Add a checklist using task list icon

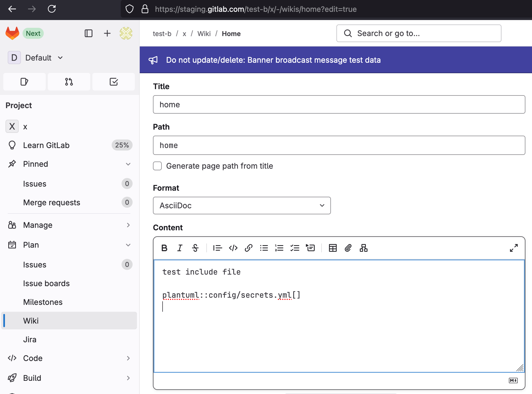point(295,248)
